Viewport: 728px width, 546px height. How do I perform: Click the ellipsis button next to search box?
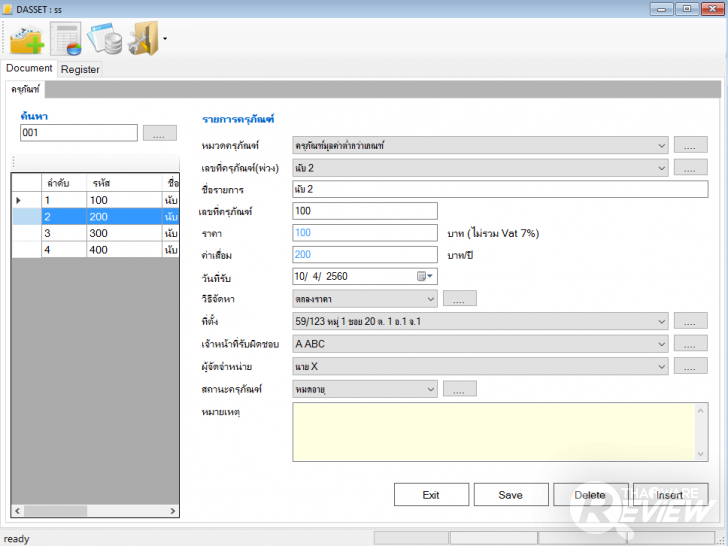point(160,133)
